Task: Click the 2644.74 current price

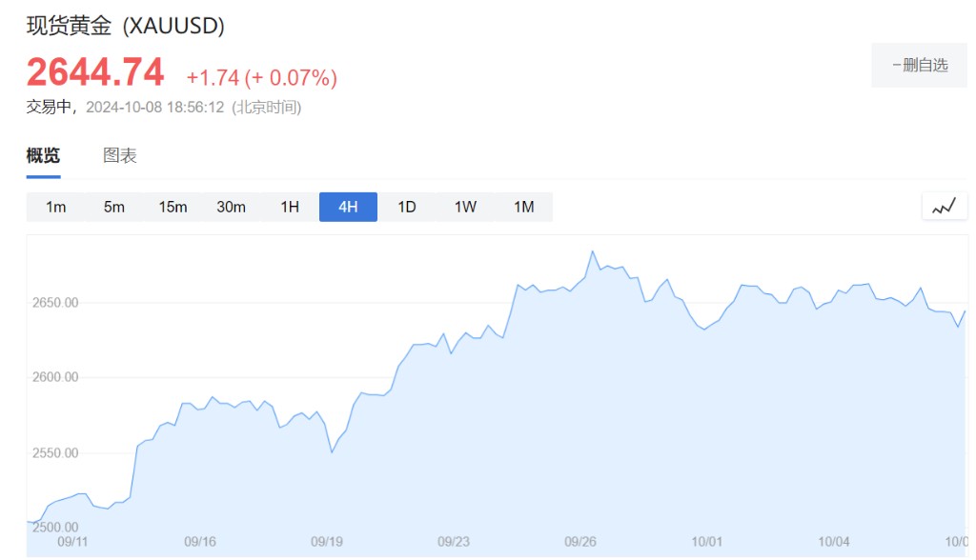Action: point(95,72)
